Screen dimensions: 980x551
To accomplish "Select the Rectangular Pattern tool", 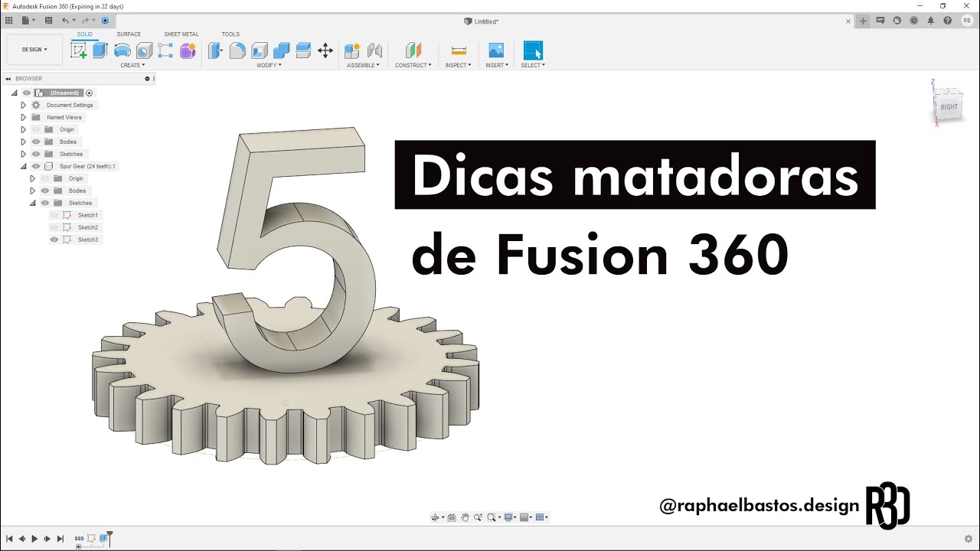I will (165, 51).
